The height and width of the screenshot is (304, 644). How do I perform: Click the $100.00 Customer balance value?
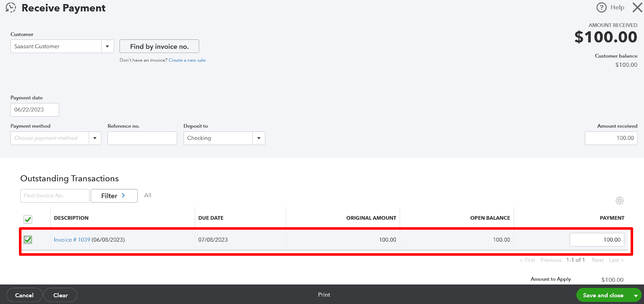click(x=626, y=65)
